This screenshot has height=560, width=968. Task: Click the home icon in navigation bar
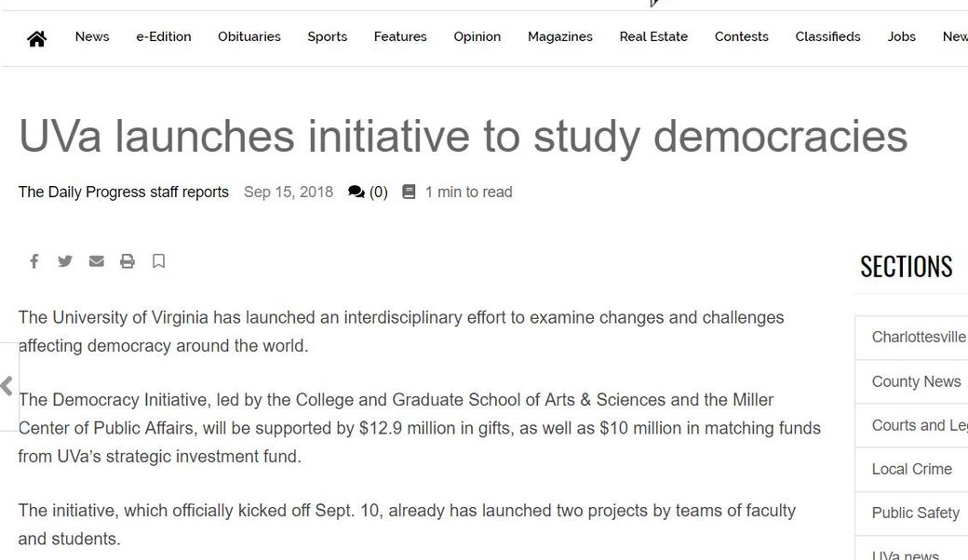coord(36,38)
